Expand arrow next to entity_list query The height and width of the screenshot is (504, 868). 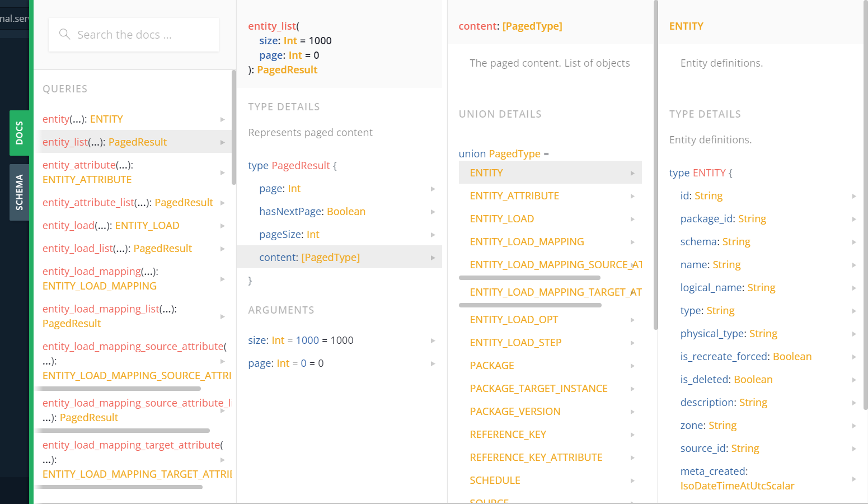pos(222,142)
